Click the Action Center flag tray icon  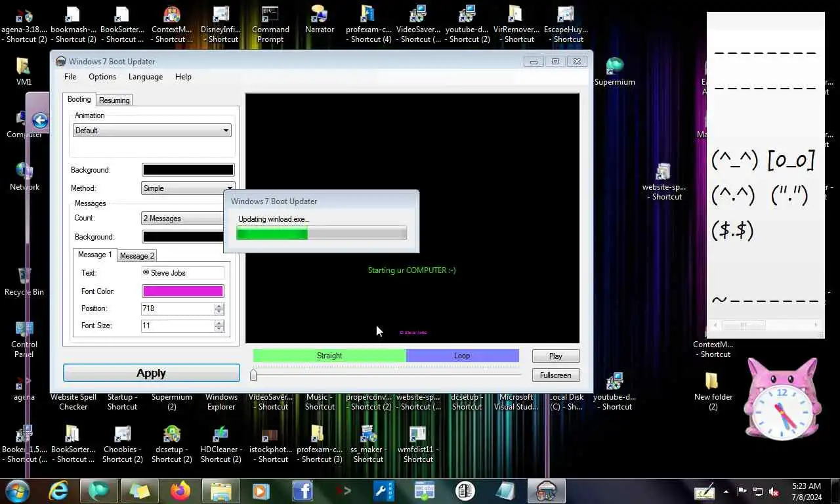pyautogui.click(x=742, y=492)
